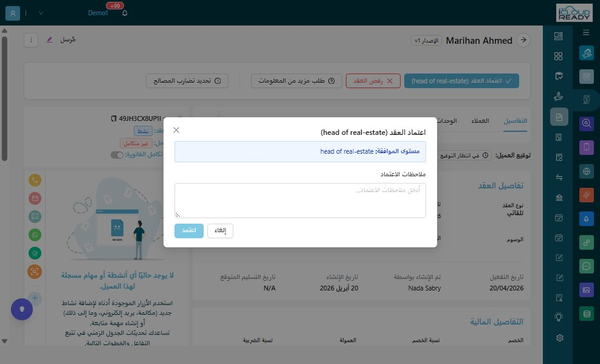The width and height of the screenshot is (600, 364).
Task: Toggle the تكامل الفاتورة invoice integration switch
Action: click(117, 155)
